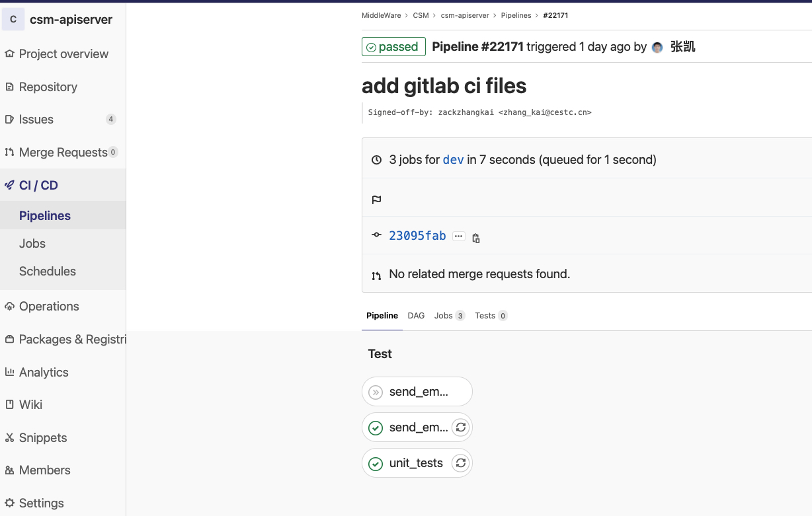Switch to the DAG tab

416,316
